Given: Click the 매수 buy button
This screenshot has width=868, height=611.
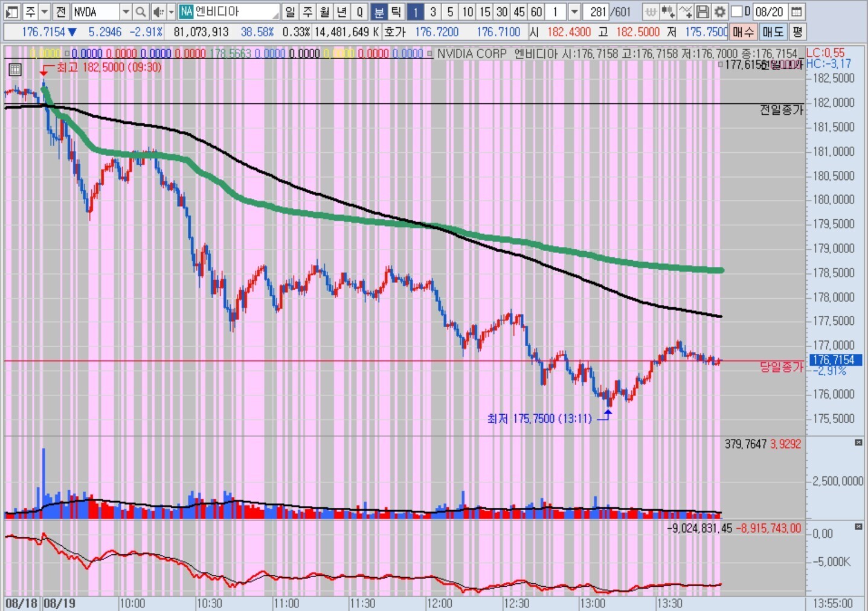Looking at the screenshot, I should (x=743, y=31).
